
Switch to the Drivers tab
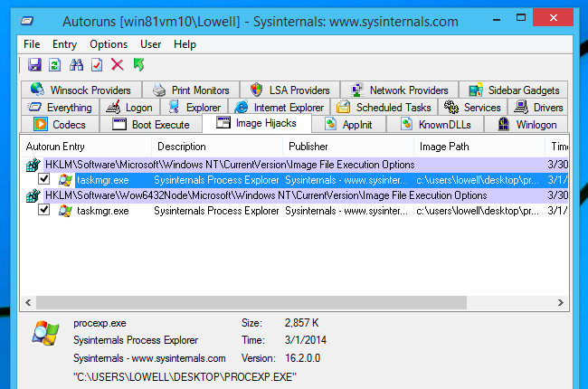[538, 108]
